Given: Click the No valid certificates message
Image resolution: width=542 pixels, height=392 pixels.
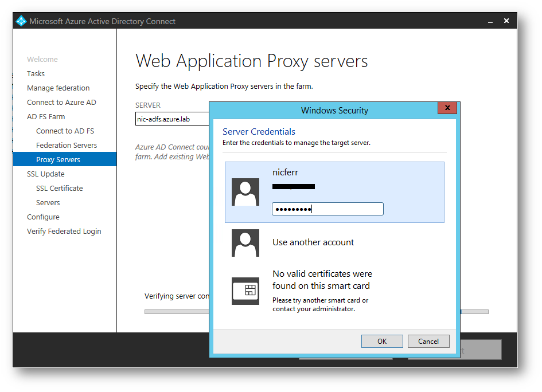Looking at the screenshot, I should click(x=322, y=280).
